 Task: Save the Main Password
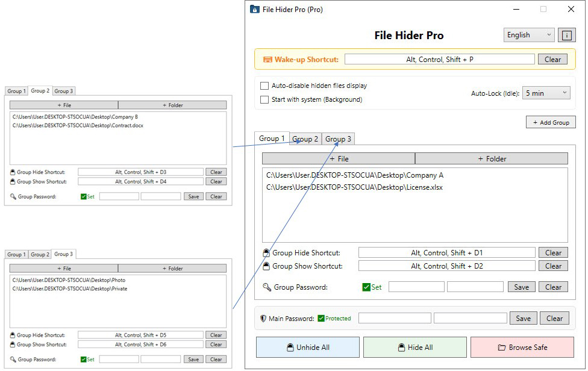(x=523, y=319)
